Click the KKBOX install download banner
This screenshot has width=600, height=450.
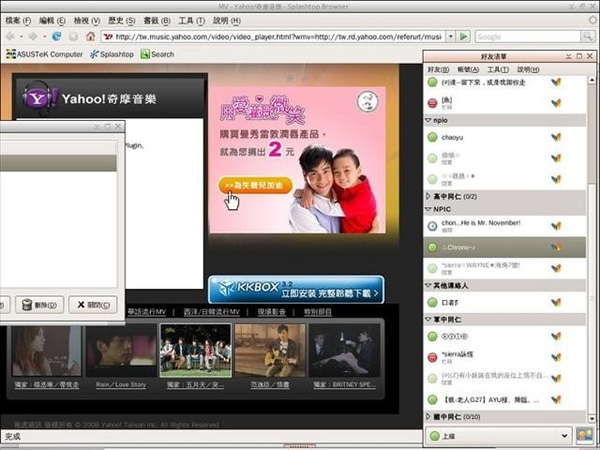pyautogui.click(x=296, y=289)
